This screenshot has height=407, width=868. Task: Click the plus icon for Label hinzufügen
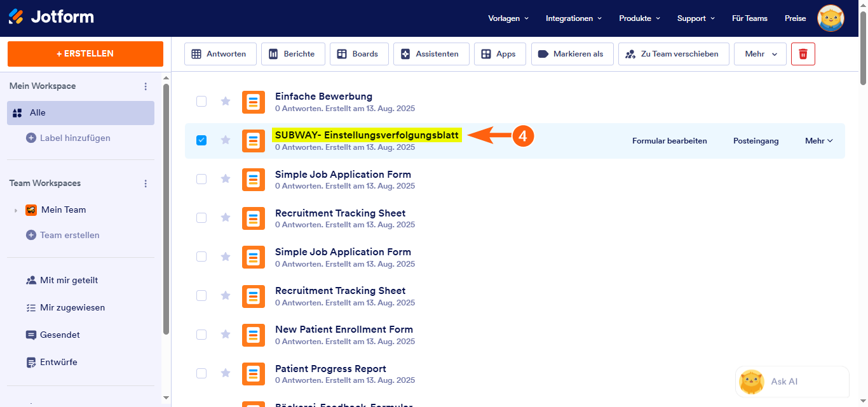(31, 138)
